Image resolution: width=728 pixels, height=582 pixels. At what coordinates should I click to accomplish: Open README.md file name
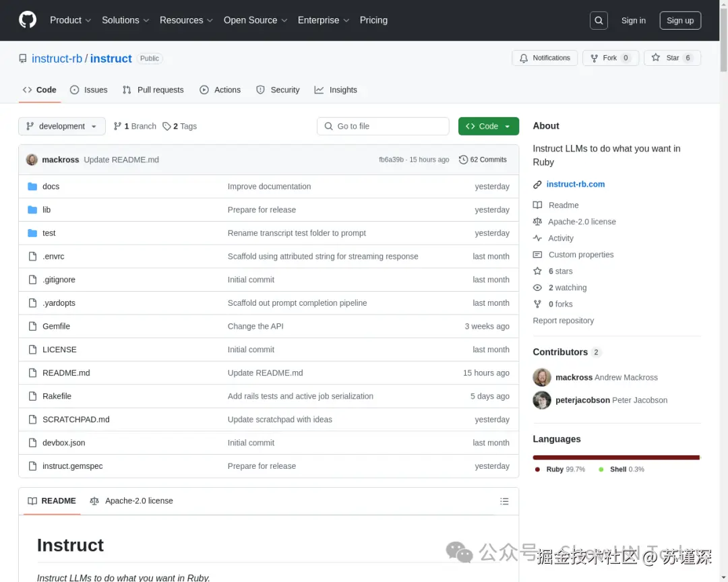(66, 373)
